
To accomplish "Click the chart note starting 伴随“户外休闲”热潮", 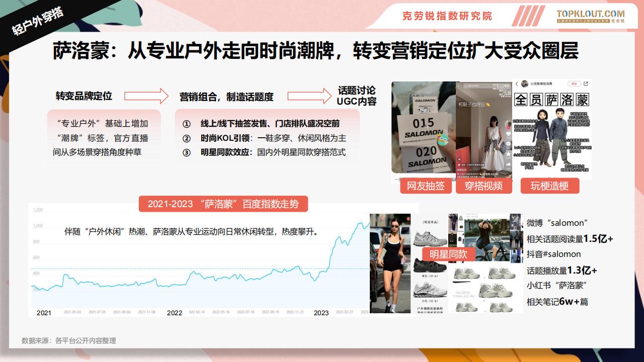I will tap(192, 232).
